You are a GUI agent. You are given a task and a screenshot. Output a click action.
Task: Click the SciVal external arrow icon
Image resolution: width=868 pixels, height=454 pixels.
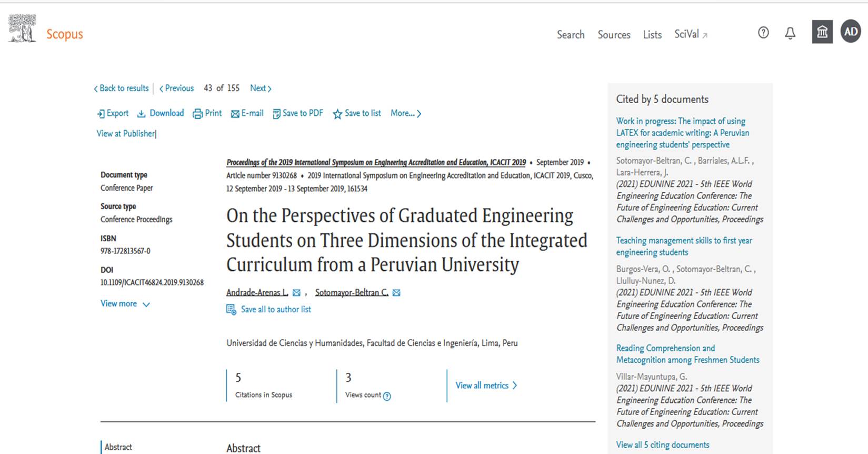pos(705,35)
